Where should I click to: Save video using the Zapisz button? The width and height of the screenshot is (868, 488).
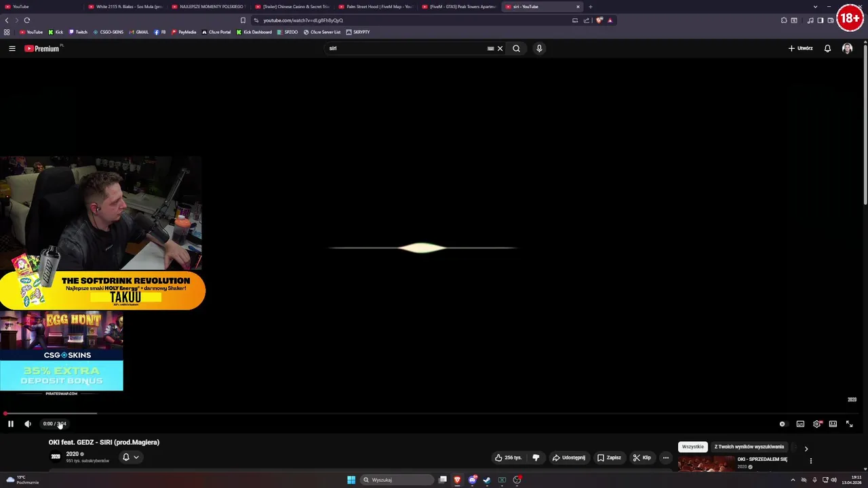click(609, 457)
